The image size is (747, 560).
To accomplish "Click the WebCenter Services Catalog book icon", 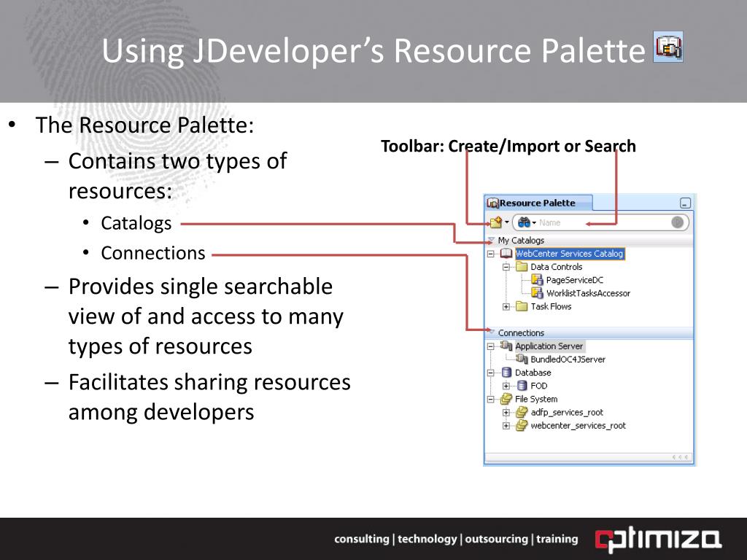I will pos(506,254).
